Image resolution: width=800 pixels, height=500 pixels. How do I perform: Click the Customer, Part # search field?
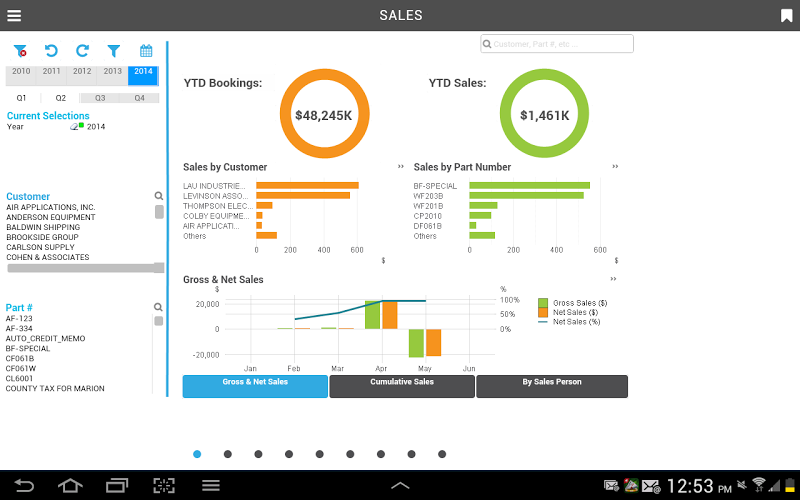[557, 44]
